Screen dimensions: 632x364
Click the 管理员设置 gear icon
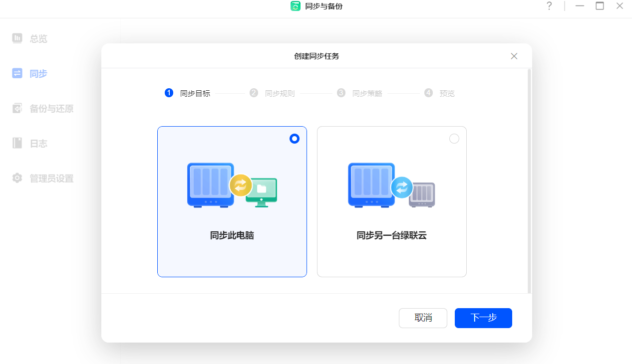[17, 178]
